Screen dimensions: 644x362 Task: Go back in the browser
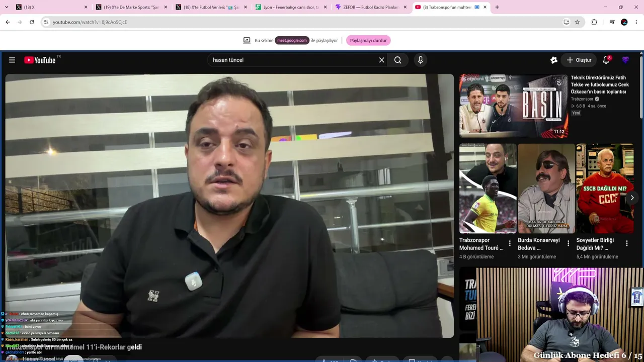tap(8, 22)
